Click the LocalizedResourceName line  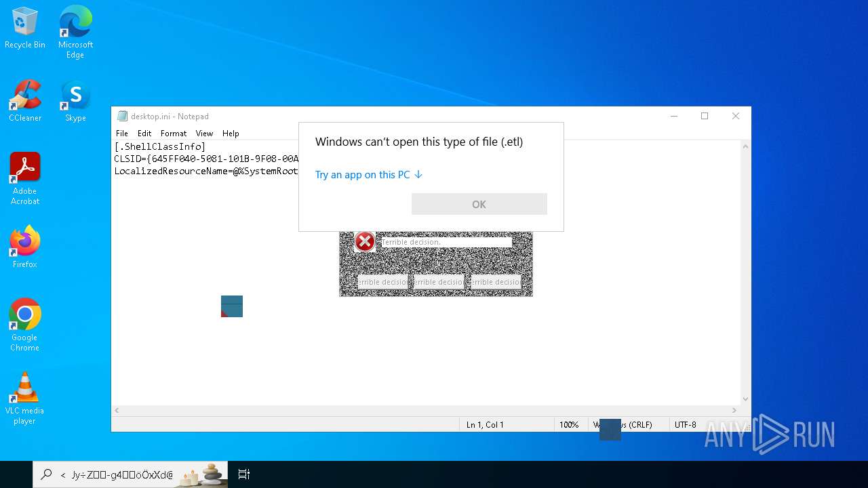pos(206,171)
